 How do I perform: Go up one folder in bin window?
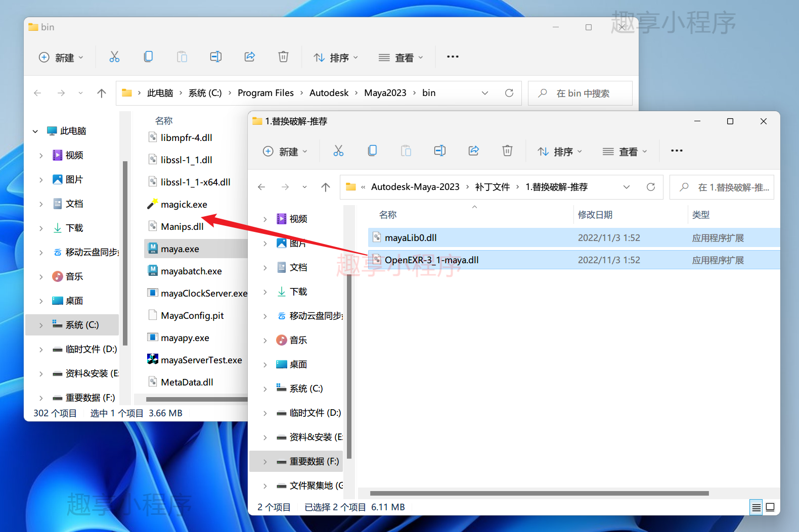click(x=102, y=93)
